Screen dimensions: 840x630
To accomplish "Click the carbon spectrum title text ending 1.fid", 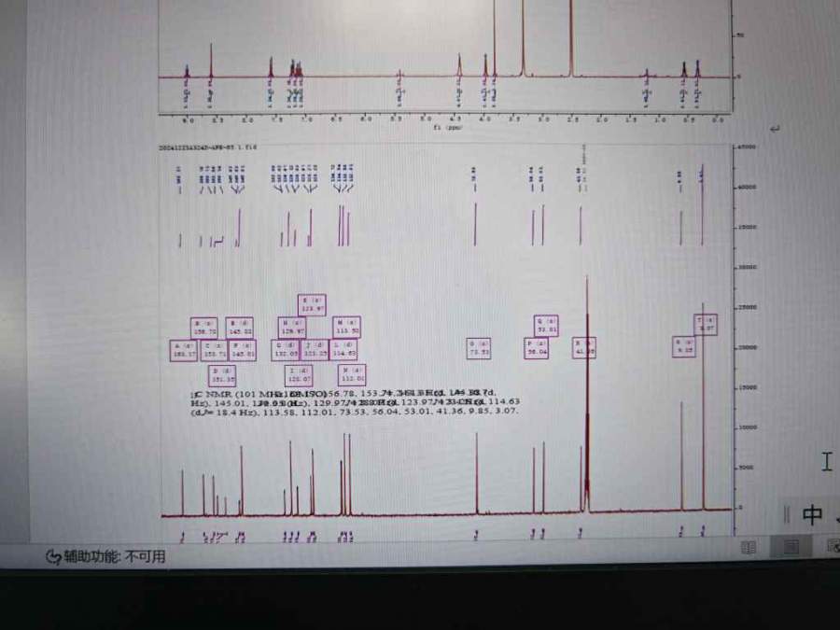I will 208,147.
